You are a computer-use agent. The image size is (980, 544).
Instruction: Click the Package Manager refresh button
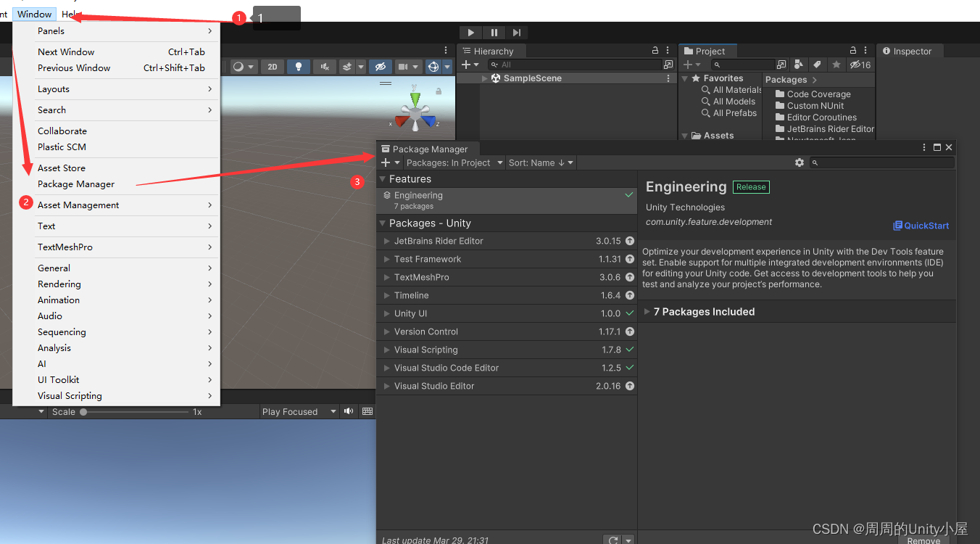pyautogui.click(x=613, y=540)
